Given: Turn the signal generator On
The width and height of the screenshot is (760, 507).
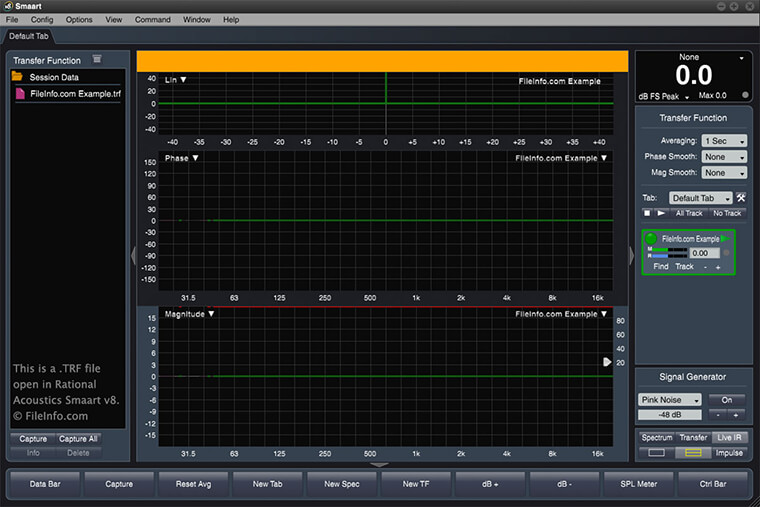Looking at the screenshot, I should (727, 400).
